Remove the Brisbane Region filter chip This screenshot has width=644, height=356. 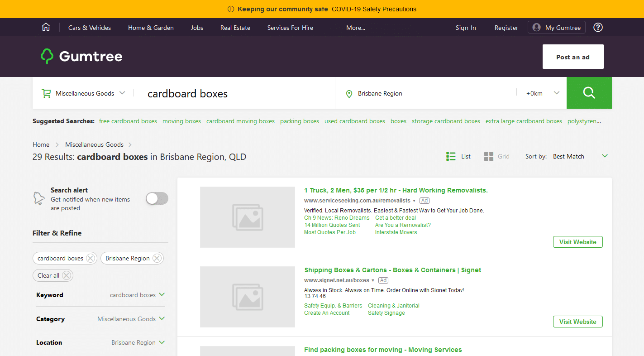point(157,258)
